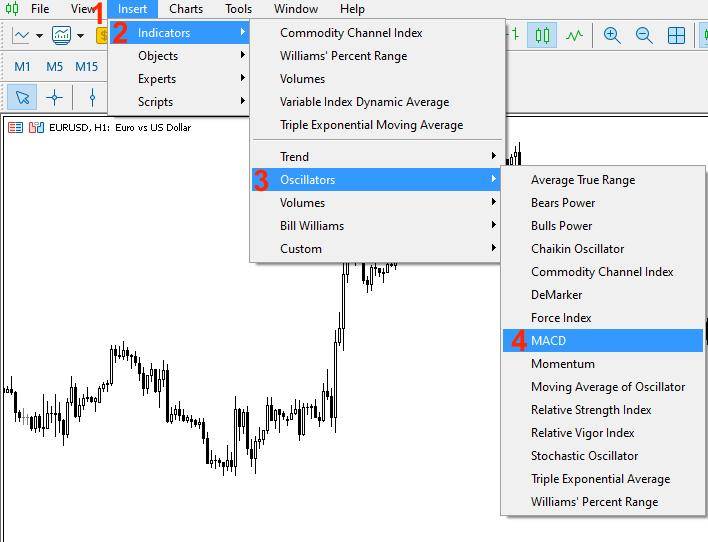This screenshot has width=708, height=542.
Task: Select Triple Exponential Average oscillator
Action: tap(603, 479)
